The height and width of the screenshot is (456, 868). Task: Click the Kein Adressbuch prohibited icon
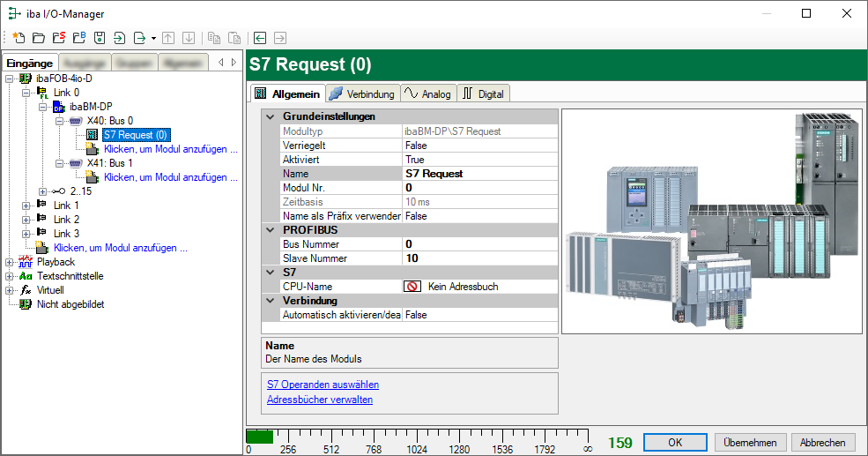pos(412,287)
